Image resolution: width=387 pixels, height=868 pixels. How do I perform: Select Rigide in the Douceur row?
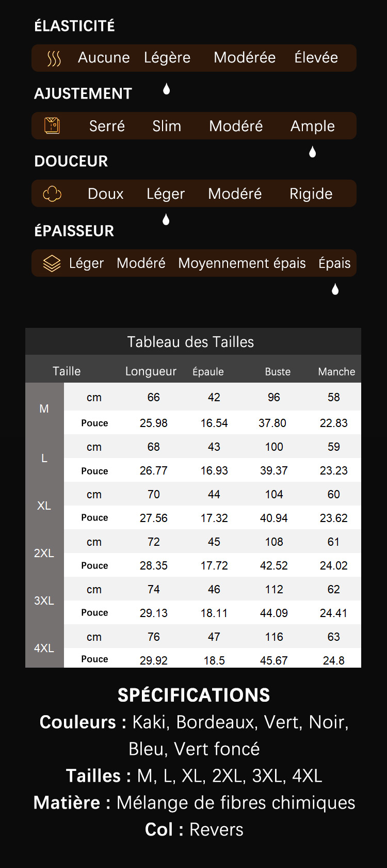coord(311,194)
